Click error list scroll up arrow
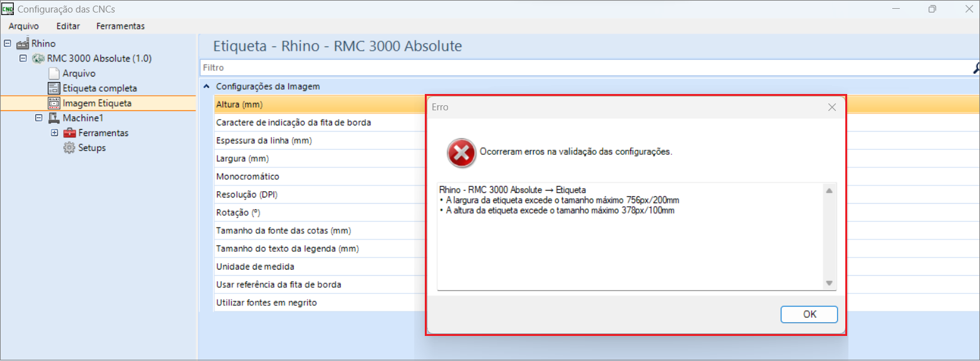Viewport: 980px width, 361px height. 829,191
